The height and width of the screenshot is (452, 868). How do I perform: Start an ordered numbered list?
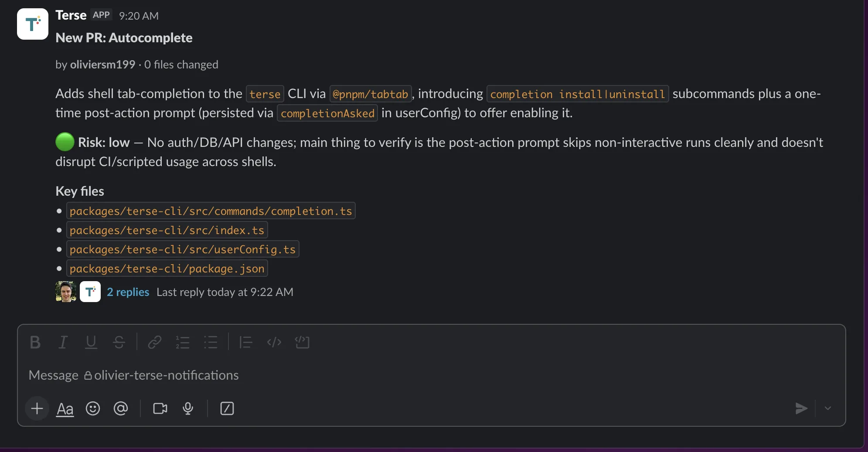click(182, 343)
